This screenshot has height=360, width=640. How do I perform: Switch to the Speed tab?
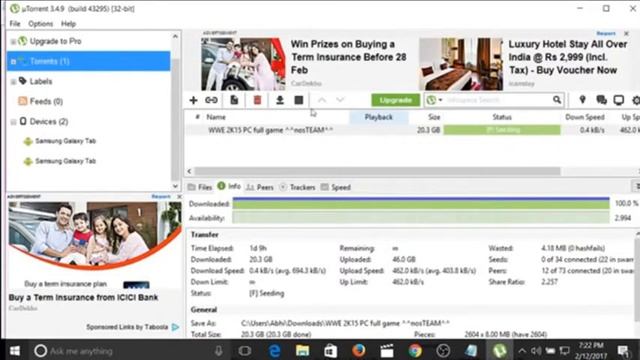click(x=336, y=187)
